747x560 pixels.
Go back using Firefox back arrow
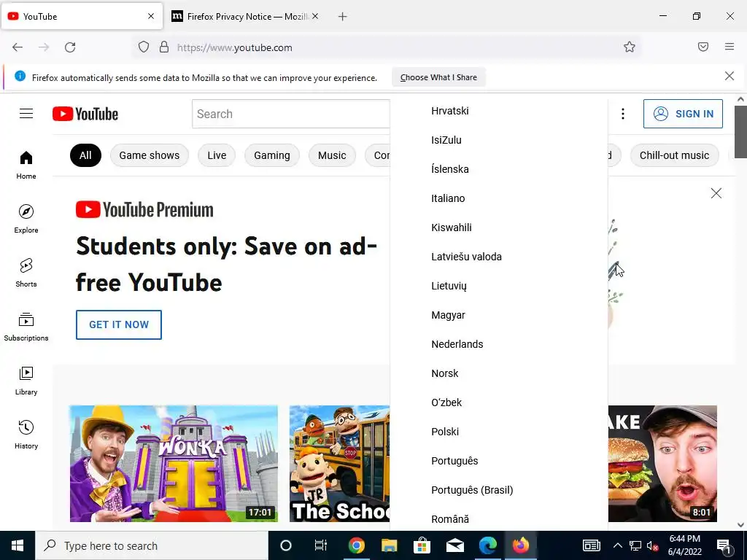coord(18,47)
